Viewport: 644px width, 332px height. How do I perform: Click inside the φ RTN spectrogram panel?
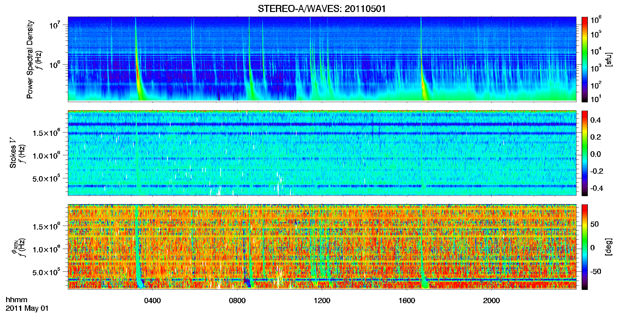[322, 247]
